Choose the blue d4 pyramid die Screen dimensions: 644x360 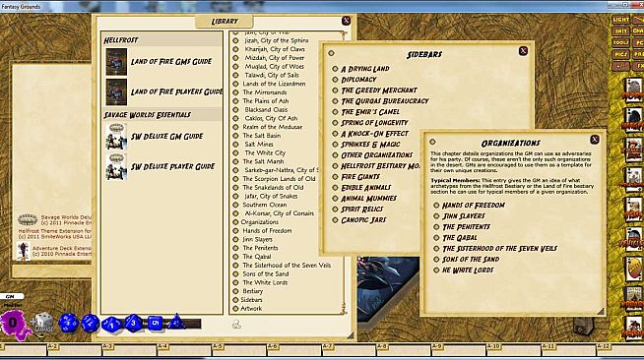tap(176, 322)
